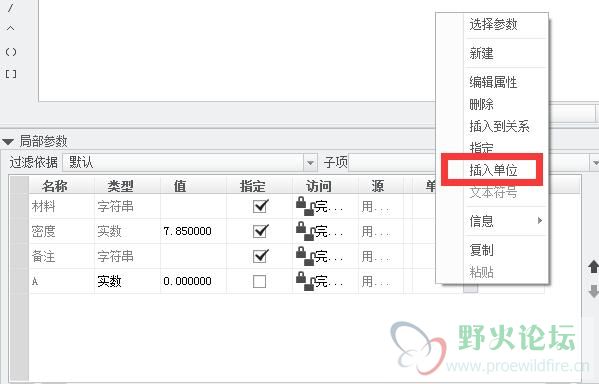Image resolution: width=599 pixels, height=384 pixels.
Task: Uncheck the 指定 checkbox for 材料
Action: click(x=260, y=206)
